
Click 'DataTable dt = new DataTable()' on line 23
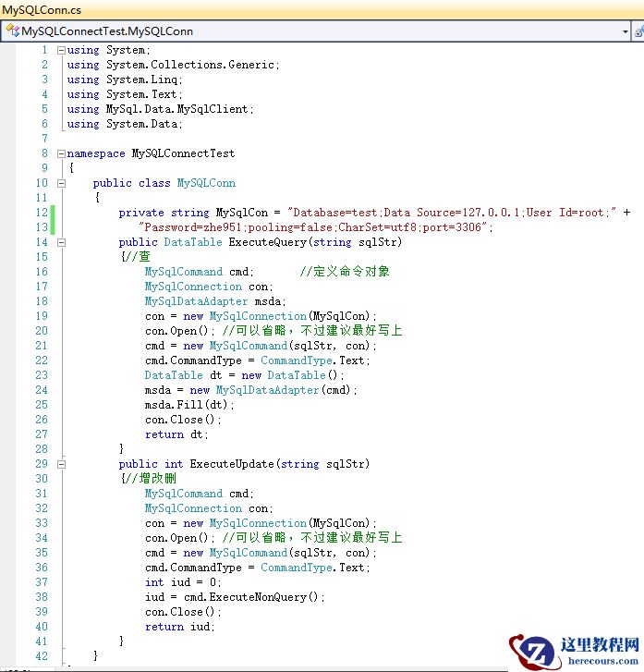[x=241, y=375]
